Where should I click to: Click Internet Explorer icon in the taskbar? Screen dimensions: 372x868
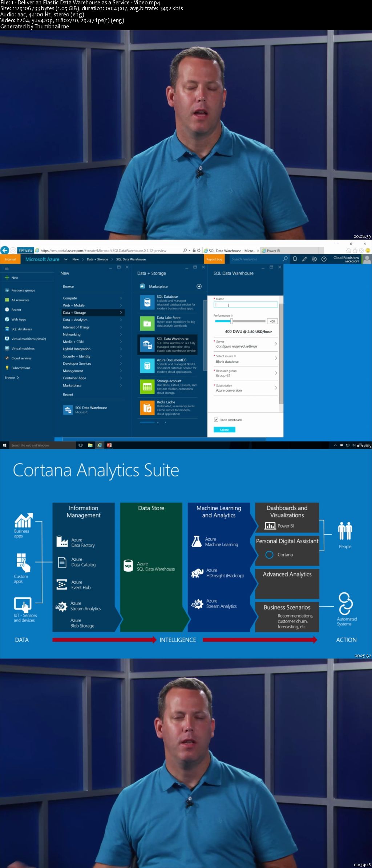pyautogui.click(x=100, y=445)
